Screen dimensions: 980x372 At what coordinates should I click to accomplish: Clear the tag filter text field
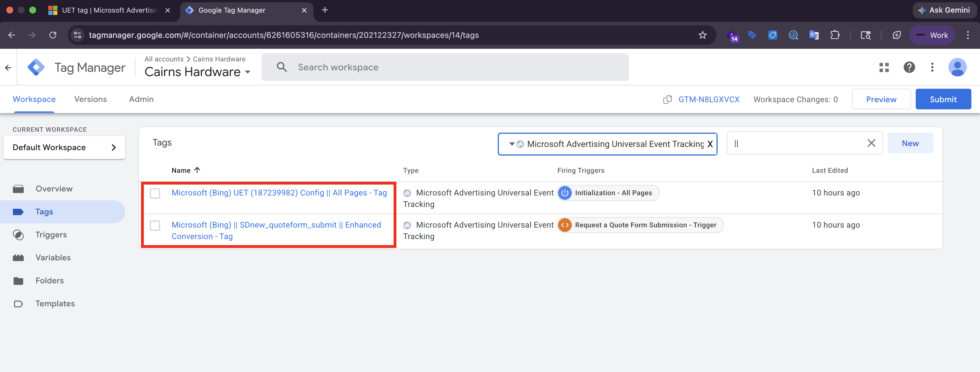[x=871, y=143]
